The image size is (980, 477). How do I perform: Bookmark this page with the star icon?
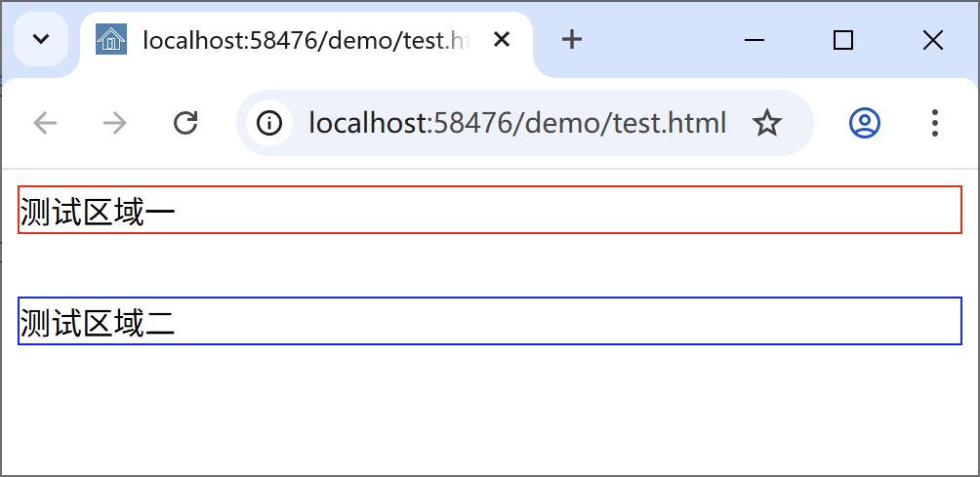[767, 123]
